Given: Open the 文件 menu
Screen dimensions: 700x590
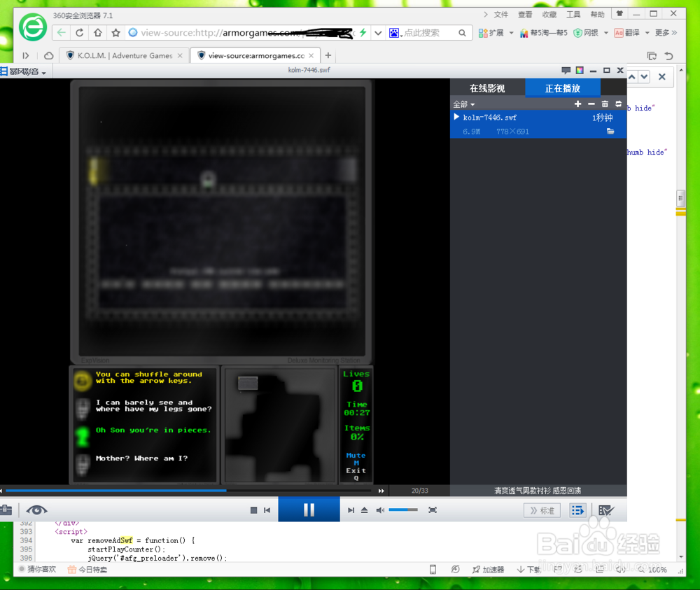Looking at the screenshot, I should (501, 14).
